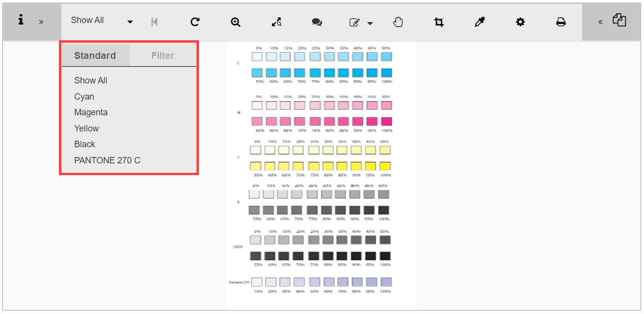The image size is (644, 314).
Task: Choose Magenta from the separation list
Action: (x=91, y=112)
